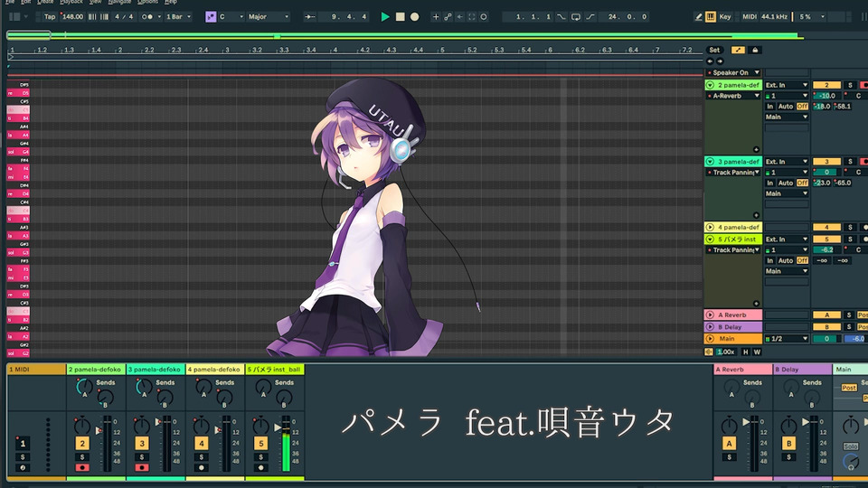The width and height of the screenshot is (868, 488).
Task: Click the Punch-Out switch icon
Action: 590,16
